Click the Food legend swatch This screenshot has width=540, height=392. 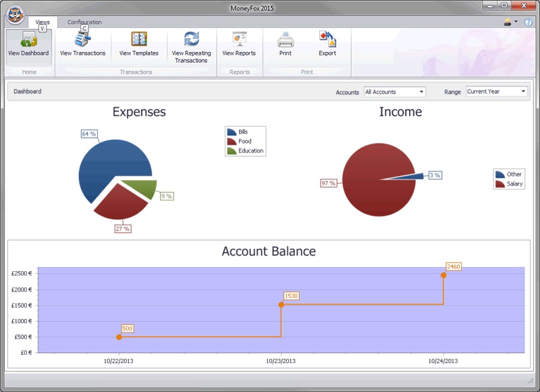coord(232,141)
